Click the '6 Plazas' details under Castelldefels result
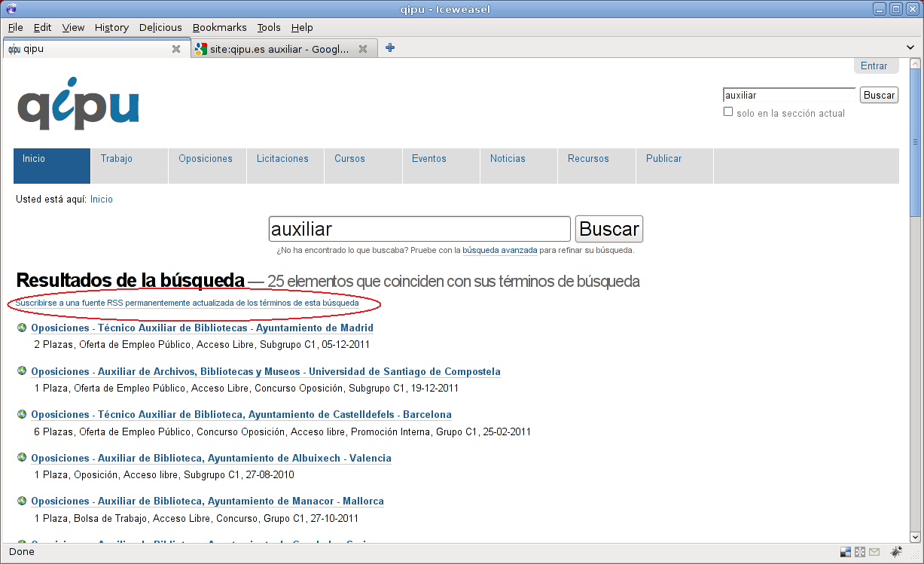The image size is (924, 564). (x=282, y=431)
